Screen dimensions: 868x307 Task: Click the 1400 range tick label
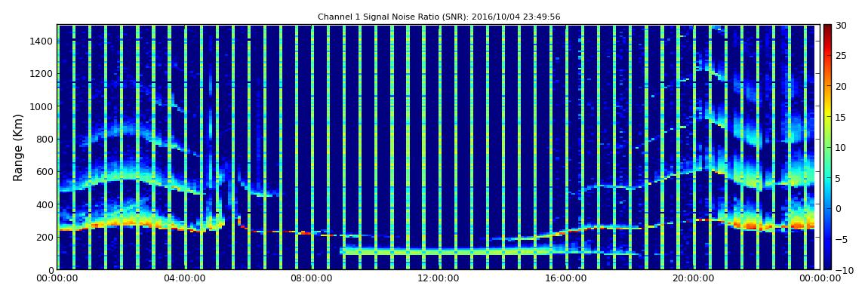[42, 41]
